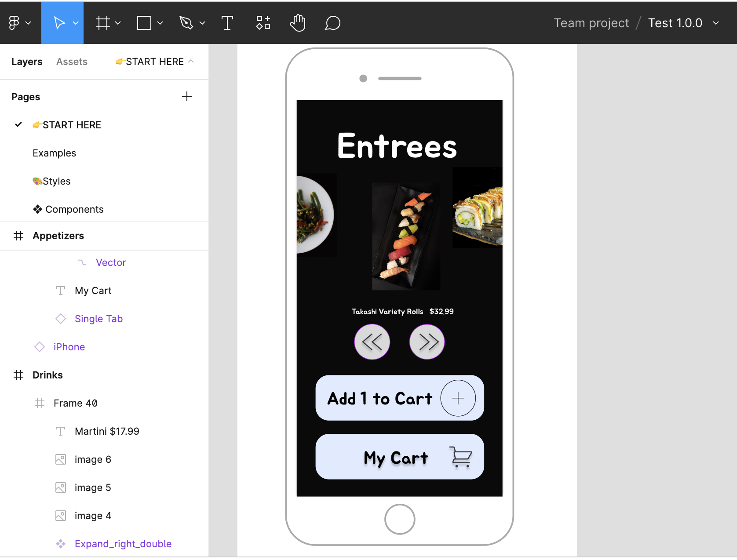Select the Frame tool
This screenshot has height=560, width=737.
click(x=103, y=23)
